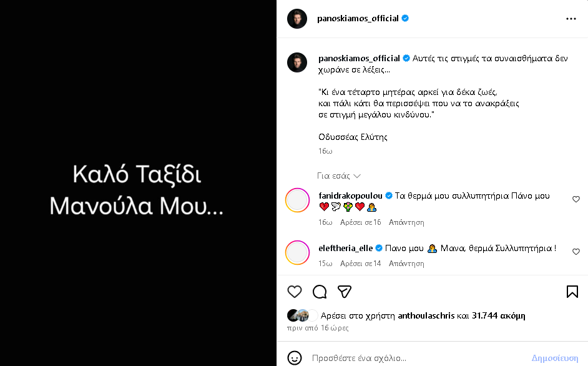
Task: Open the three-dot more options menu
Action: pyautogui.click(x=571, y=19)
